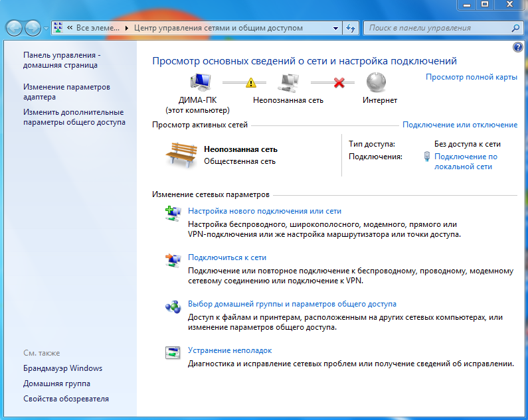
Task: Click the Изменение сетевых параметров heading
Action: [211, 194]
